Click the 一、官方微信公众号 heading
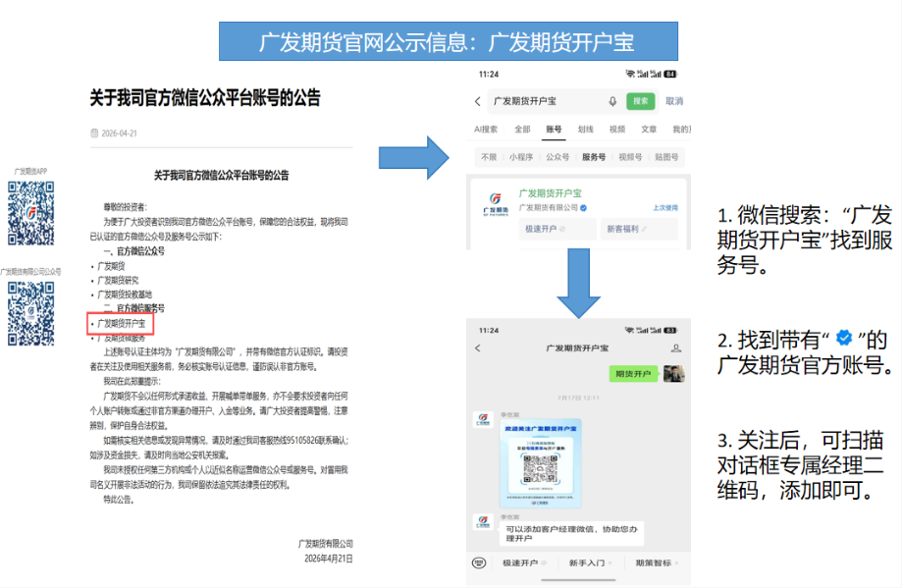902x588 pixels. coord(134,251)
